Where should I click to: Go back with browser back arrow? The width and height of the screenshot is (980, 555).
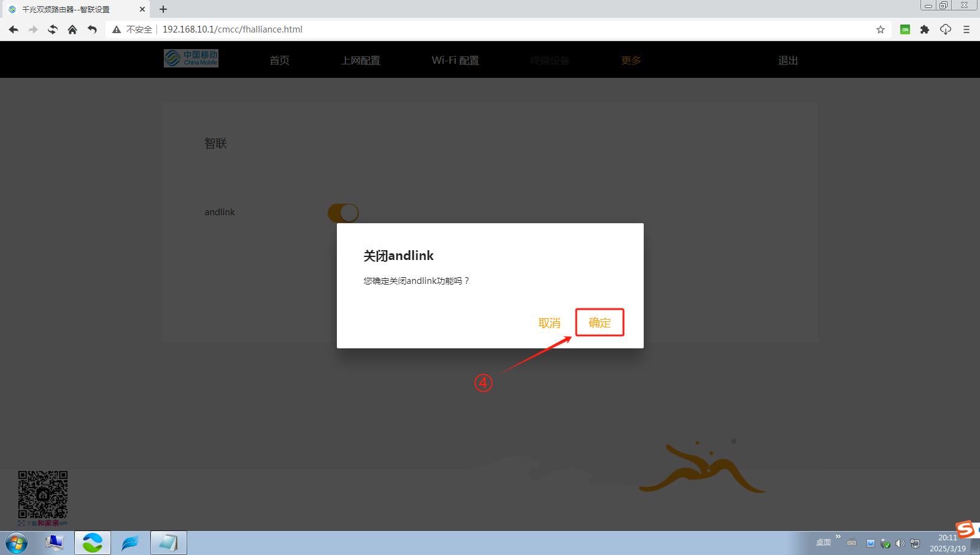point(14,29)
